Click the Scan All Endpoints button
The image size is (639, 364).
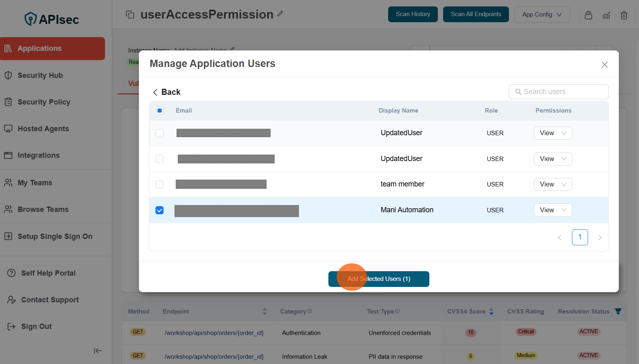[475, 15]
